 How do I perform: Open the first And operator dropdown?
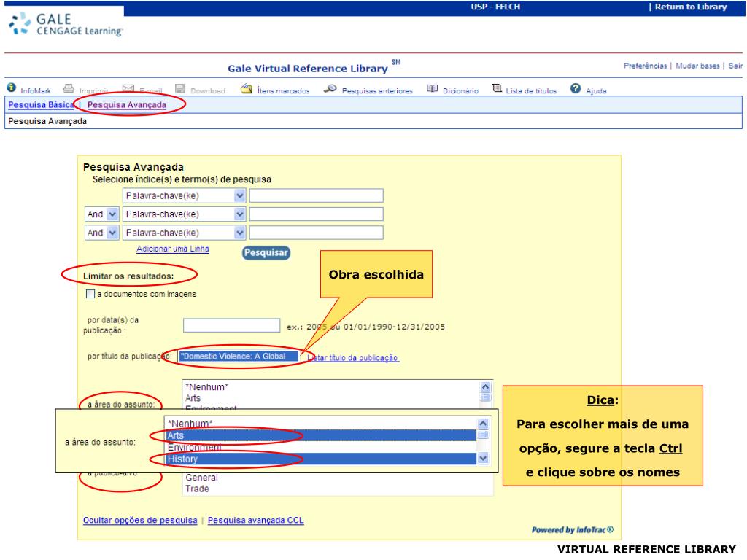101,214
